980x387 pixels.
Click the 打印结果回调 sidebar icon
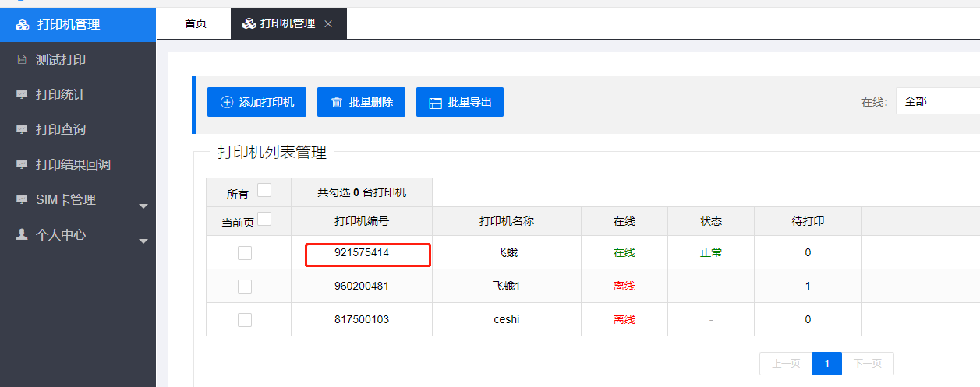click(x=22, y=164)
